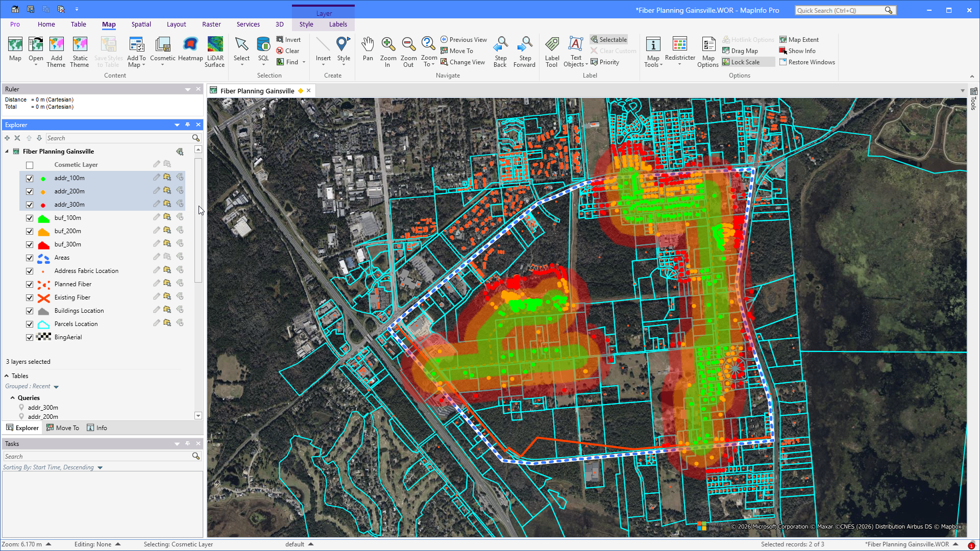Open the Grouped: Recent dropdown
This screenshot has width=980, height=551.
click(x=32, y=386)
